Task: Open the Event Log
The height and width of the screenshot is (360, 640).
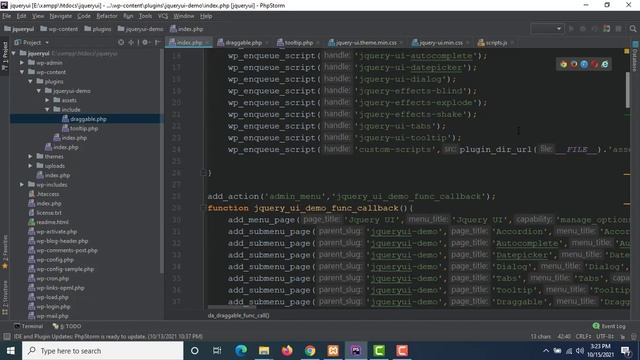Action: (x=609, y=326)
